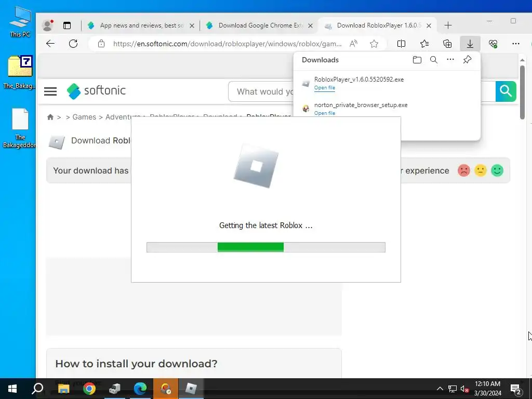Open the Games breadcrumb link
Image resolution: width=532 pixels, height=399 pixels.
coord(84,117)
